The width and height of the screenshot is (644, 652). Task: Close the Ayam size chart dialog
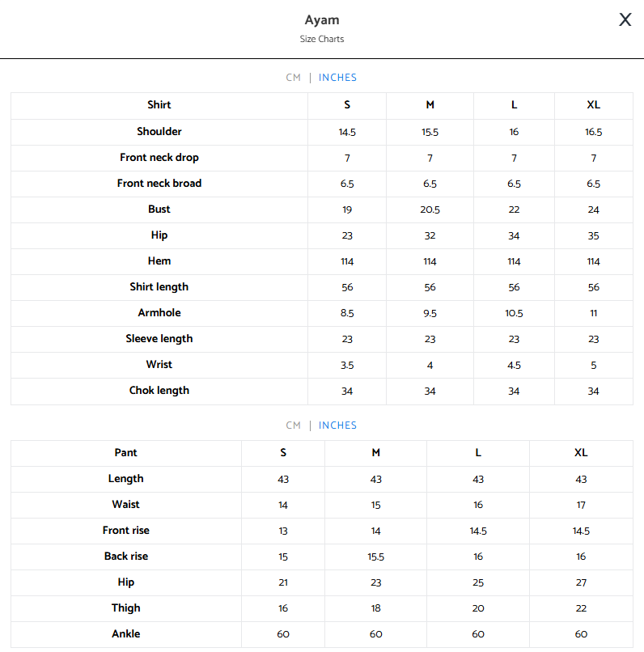click(625, 19)
